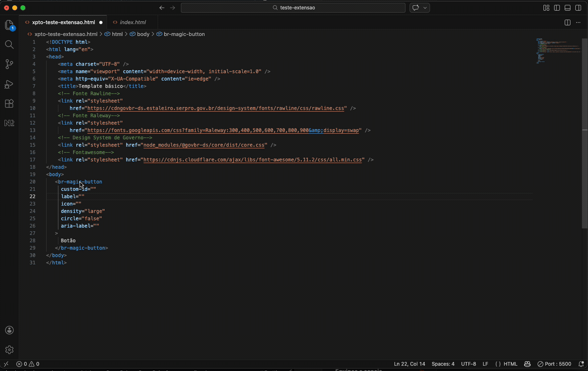Viewport: 588px width, 371px height.
Task: Click the circle="false" attribute
Action: [x=81, y=219]
